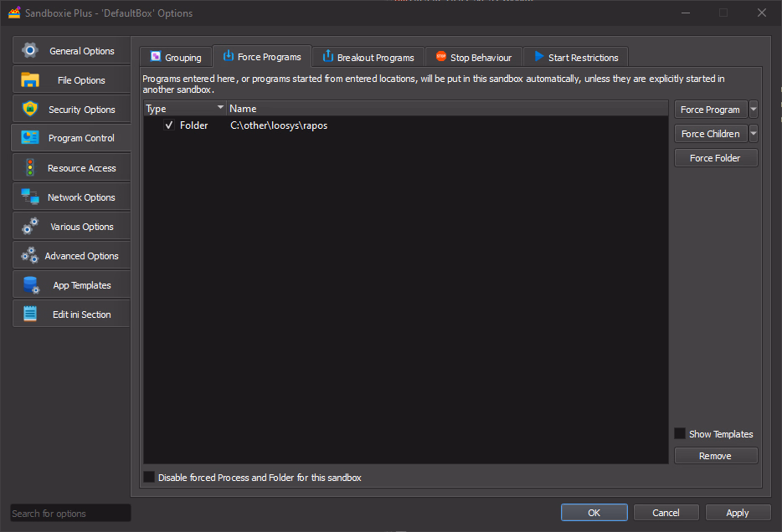Open General Options gear icon

pos(30,50)
